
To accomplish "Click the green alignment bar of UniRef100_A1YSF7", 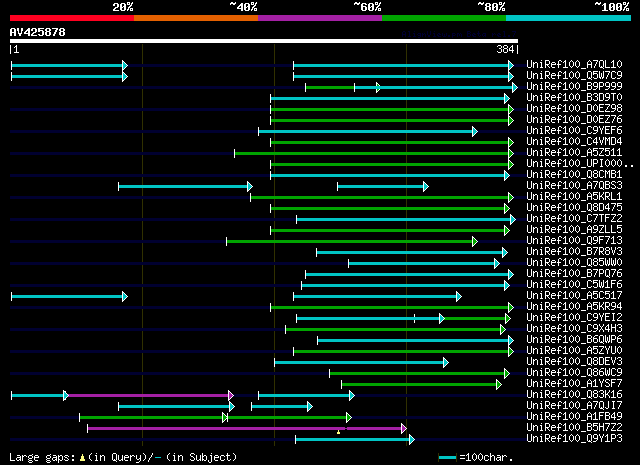I will tap(422, 384).
